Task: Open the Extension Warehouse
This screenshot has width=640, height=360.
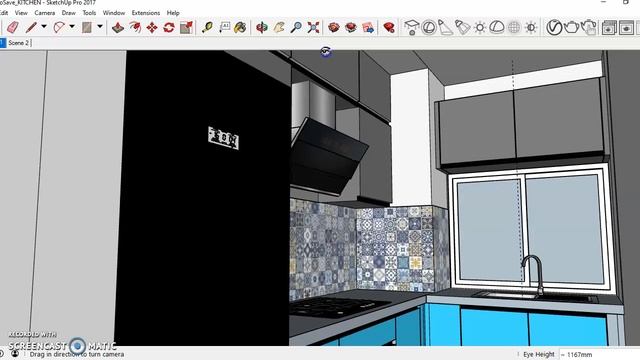Action: (351, 27)
